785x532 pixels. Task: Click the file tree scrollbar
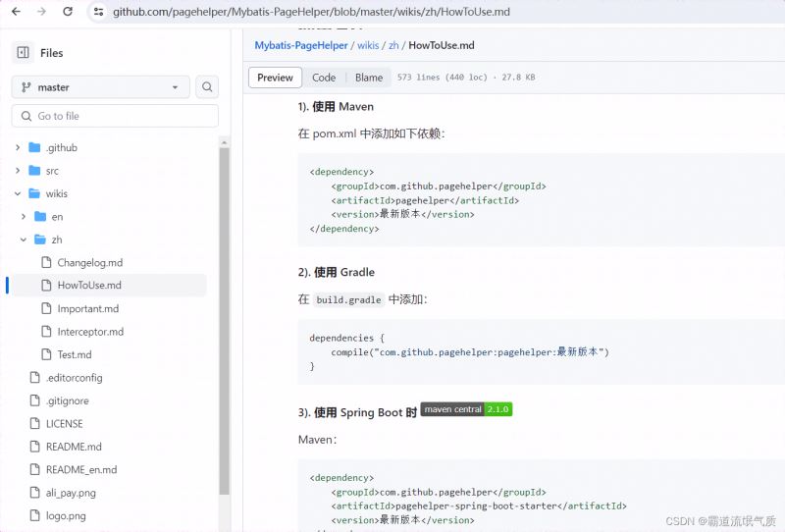tap(225, 321)
